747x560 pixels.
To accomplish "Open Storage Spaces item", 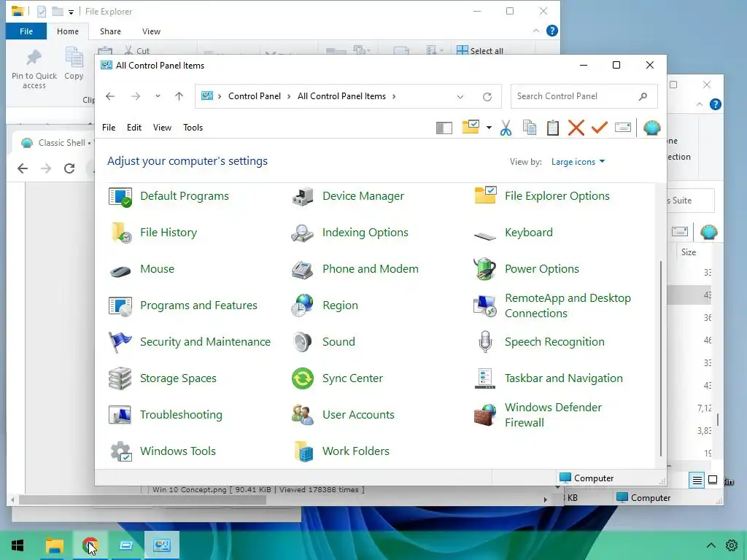I will 163,378.
